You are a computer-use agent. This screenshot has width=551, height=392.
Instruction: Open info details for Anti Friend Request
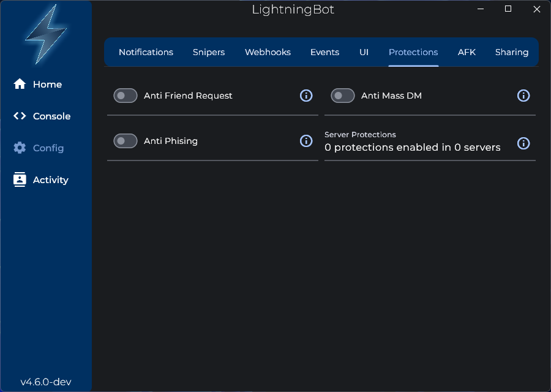pos(306,96)
